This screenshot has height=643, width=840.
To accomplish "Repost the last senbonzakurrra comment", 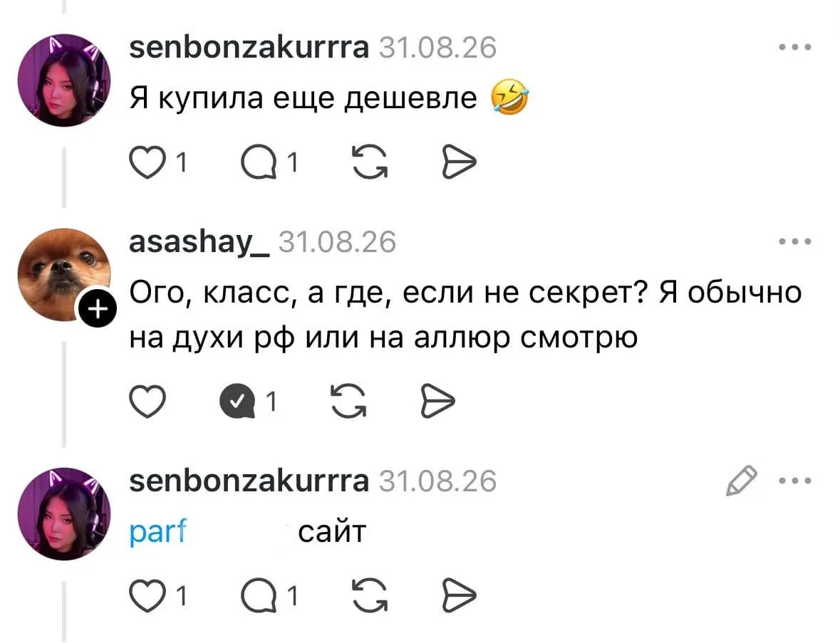I will [x=370, y=595].
